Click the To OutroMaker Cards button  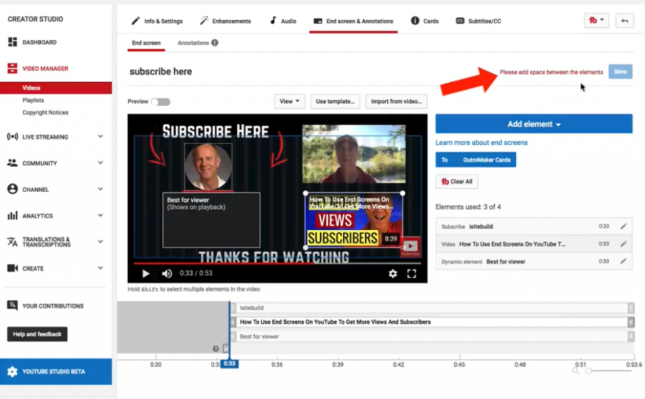tap(476, 160)
